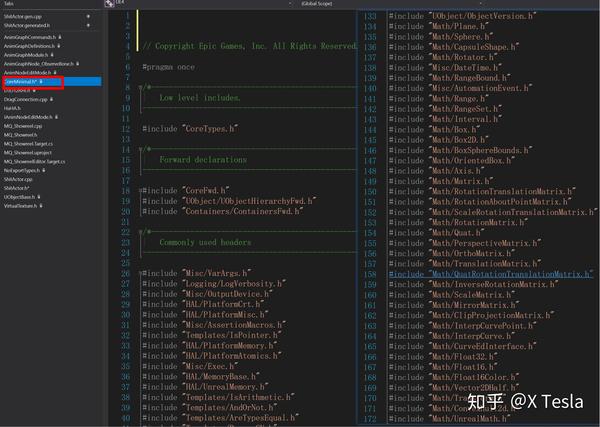This screenshot has width=600, height=427.
Task: Click include UObject/ObjectVersion.h in right pane
Action: [x=463, y=16]
